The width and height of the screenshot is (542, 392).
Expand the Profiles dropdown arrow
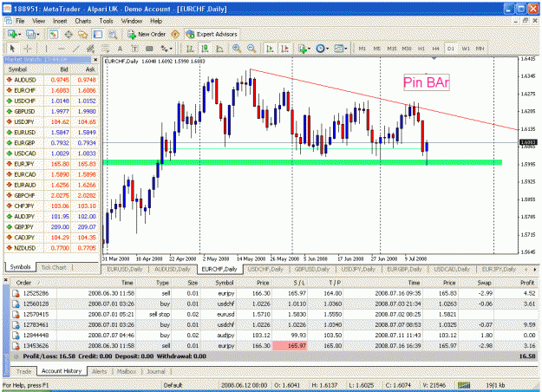(37, 34)
